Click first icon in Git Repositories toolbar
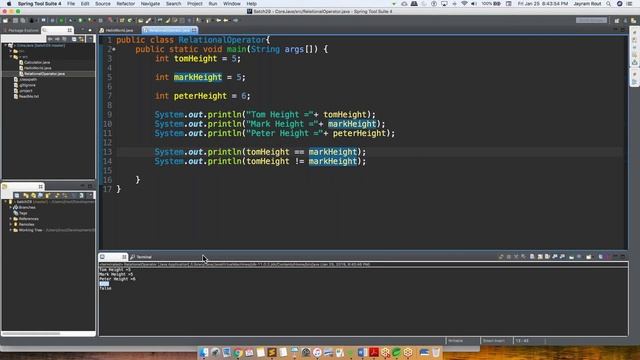The image size is (640, 360). (17, 196)
